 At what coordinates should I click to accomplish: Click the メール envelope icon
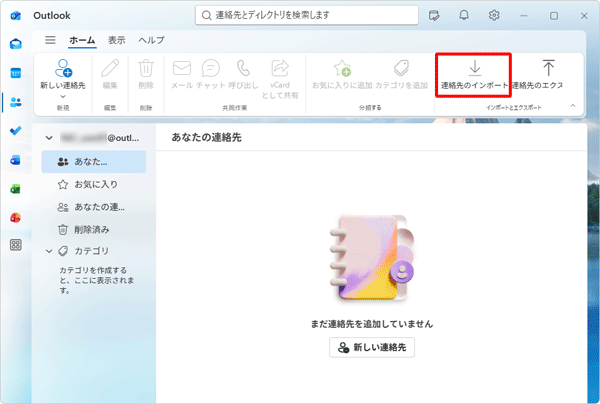[182, 68]
